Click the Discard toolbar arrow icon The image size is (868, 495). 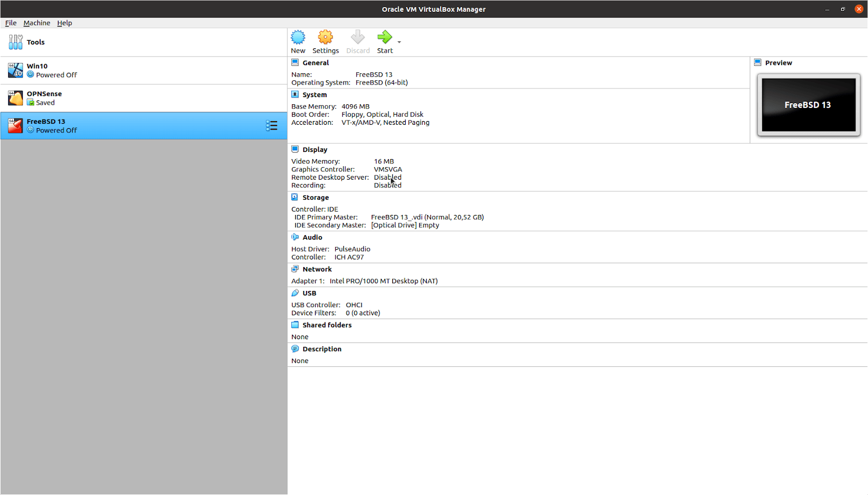[x=358, y=37]
